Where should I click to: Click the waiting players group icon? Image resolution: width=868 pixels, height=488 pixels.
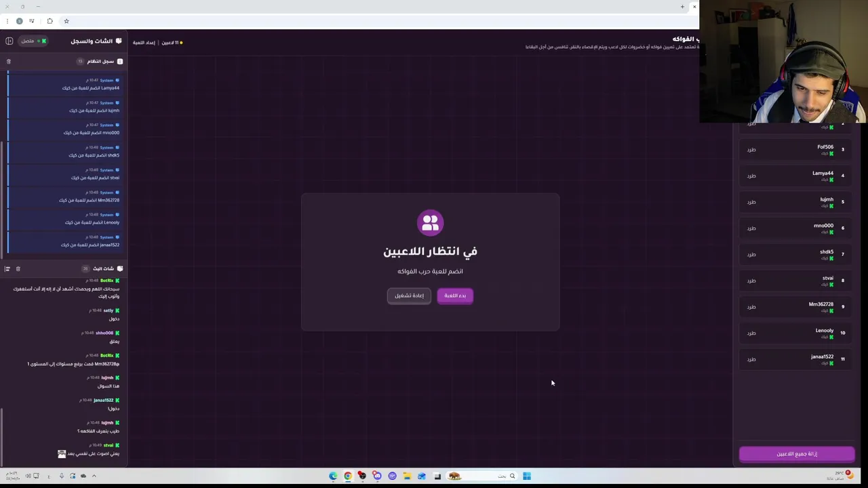click(x=431, y=222)
